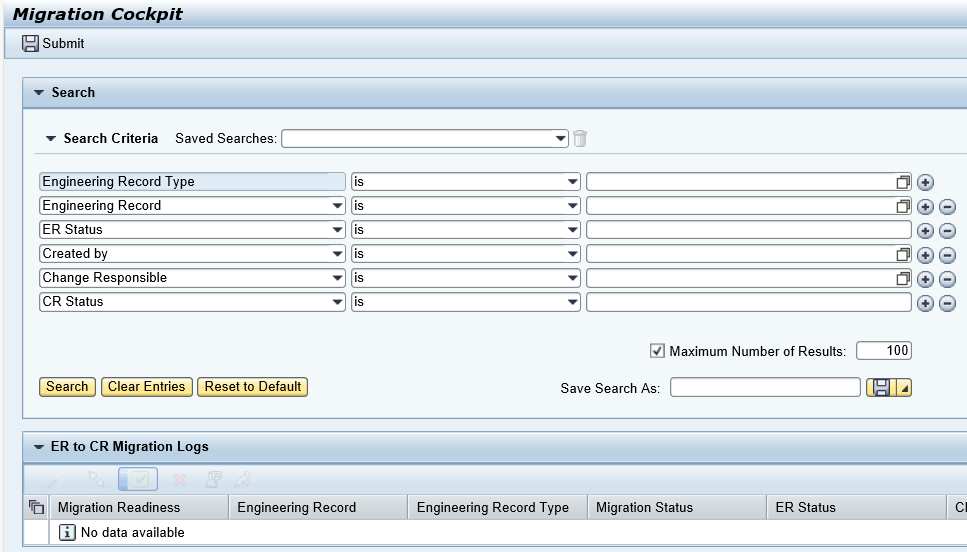This screenshot has width=967, height=552.
Task: Open the Engineering Record field selector dropdown
Action: 337,206
